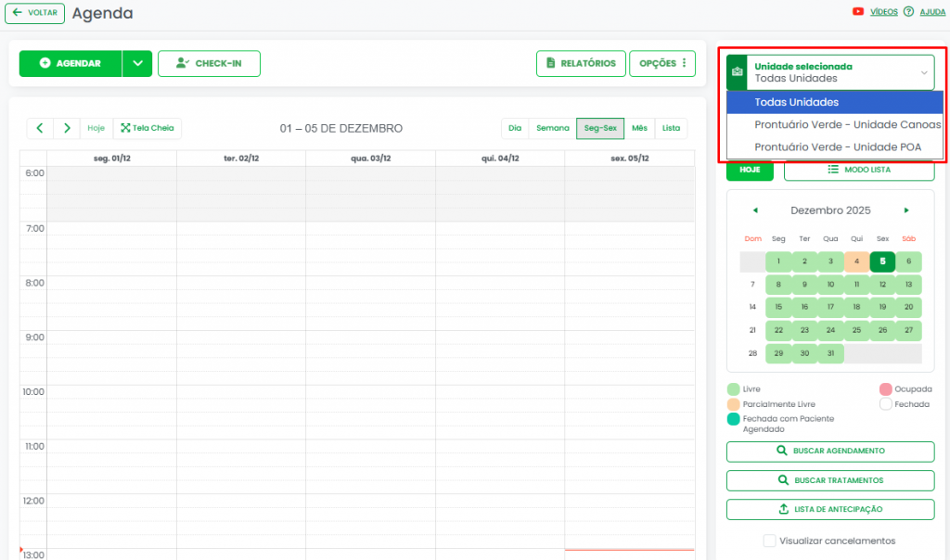The width and height of the screenshot is (950, 560).
Task: Collapse the Unidade selecionada dropdown
Action: [923, 72]
